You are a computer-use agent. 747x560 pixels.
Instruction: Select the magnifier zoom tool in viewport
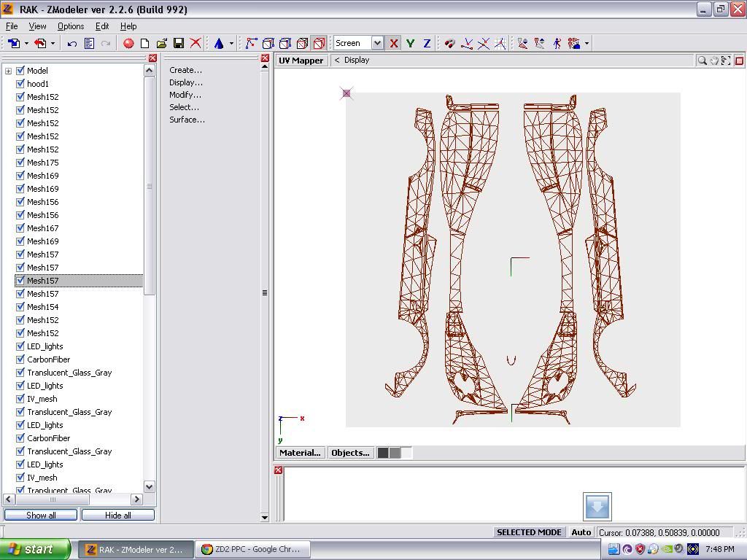click(702, 61)
